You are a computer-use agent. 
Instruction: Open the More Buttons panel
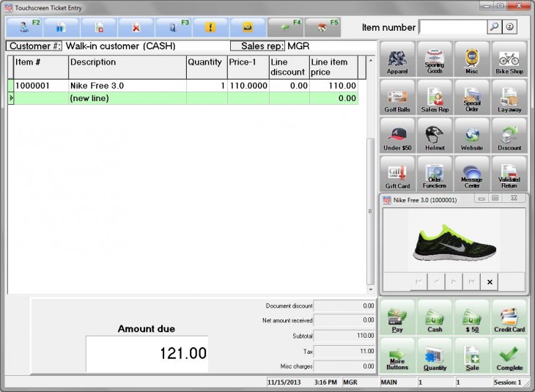pyautogui.click(x=397, y=356)
